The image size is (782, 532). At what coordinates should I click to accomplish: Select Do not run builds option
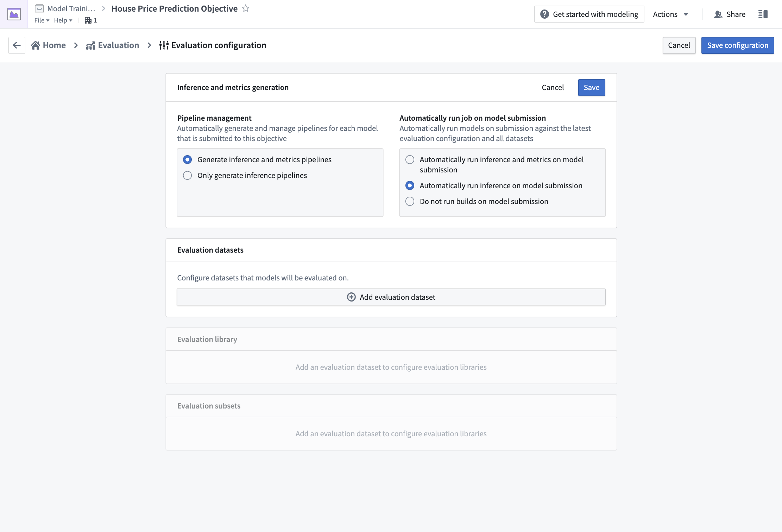[x=410, y=201]
